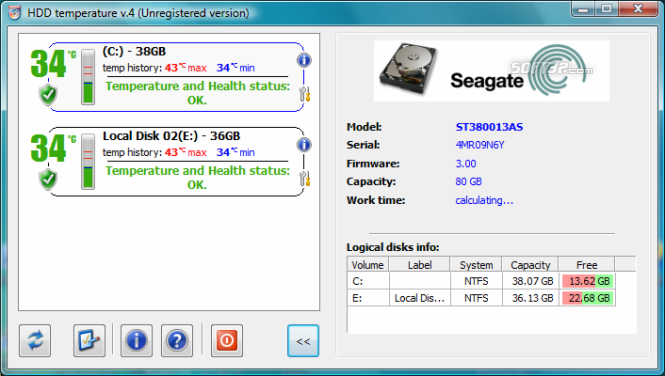The image size is (665, 376).
Task: Select serial value 4MR09N6Y
Action: pyautogui.click(x=480, y=145)
